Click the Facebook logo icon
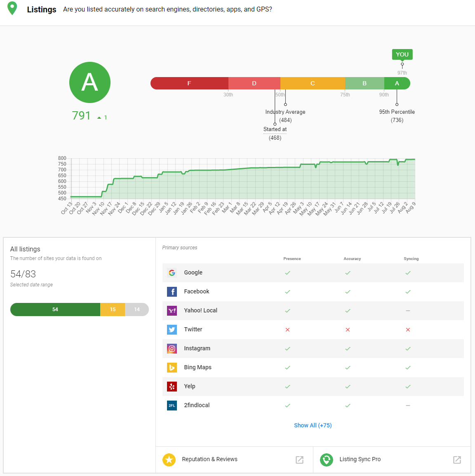The width and height of the screenshot is (475, 476). pyautogui.click(x=172, y=292)
